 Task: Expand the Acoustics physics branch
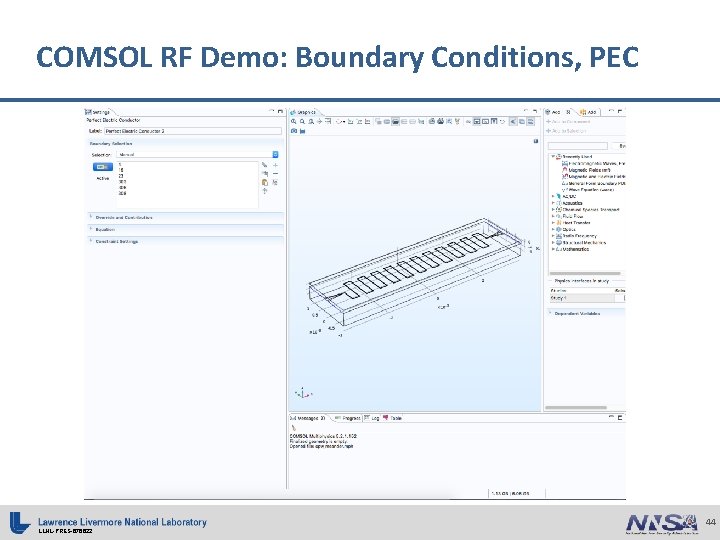coord(553,203)
